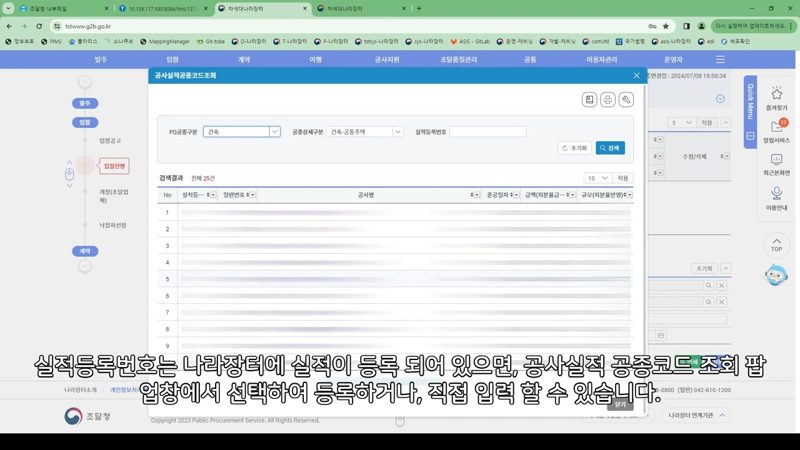Open the MappingManager bookmark

pyautogui.click(x=165, y=41)
